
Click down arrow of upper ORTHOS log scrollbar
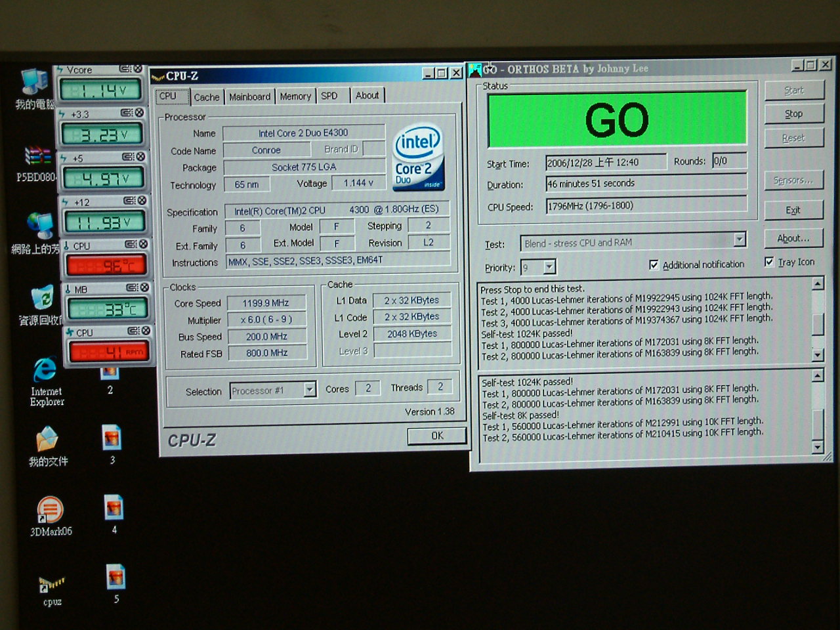(818, 355)
